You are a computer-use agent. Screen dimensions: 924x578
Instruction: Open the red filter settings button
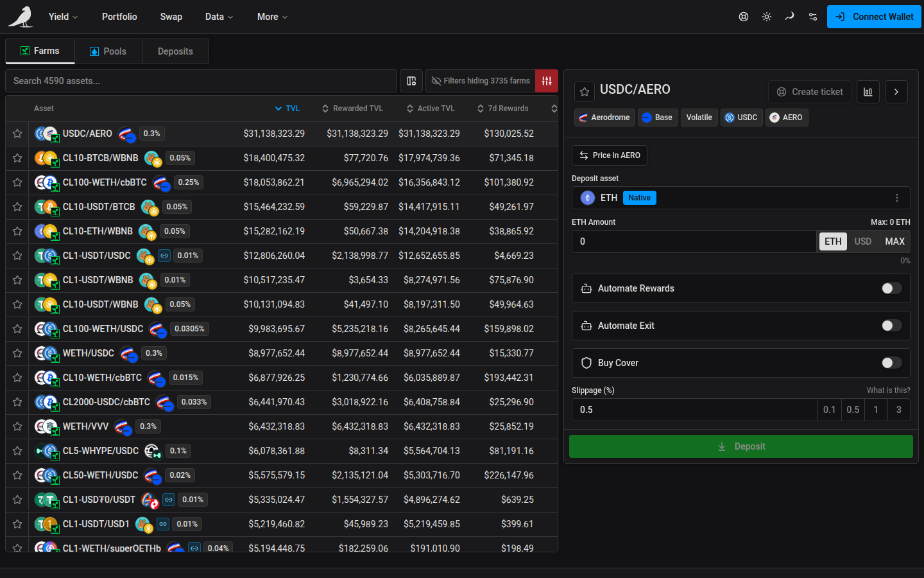tap(547, 81)
